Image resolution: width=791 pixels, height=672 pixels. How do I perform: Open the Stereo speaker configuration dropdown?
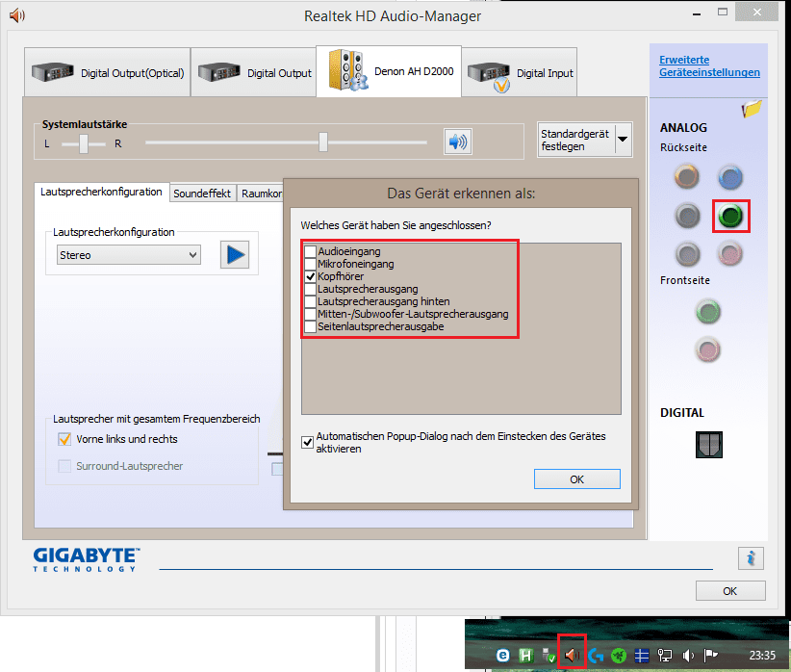tap(129, 255)
